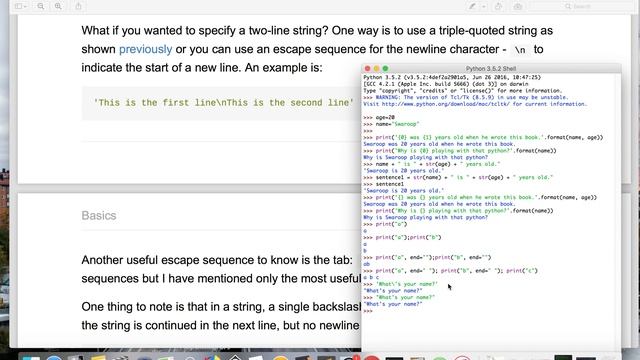
Task: Click the print('a', end='') line in shell
Action: coord(427,258)
